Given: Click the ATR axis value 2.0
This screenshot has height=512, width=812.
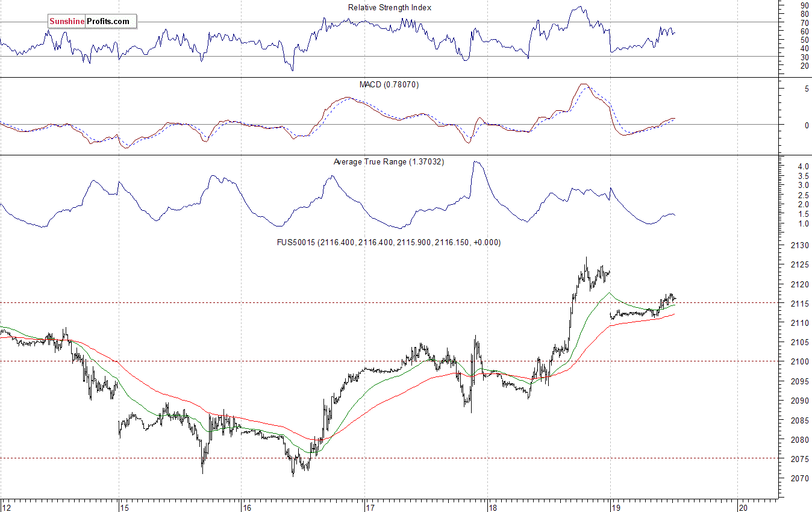Looking at the screenshot, I should pyautogui.click(x=802, y=205).
